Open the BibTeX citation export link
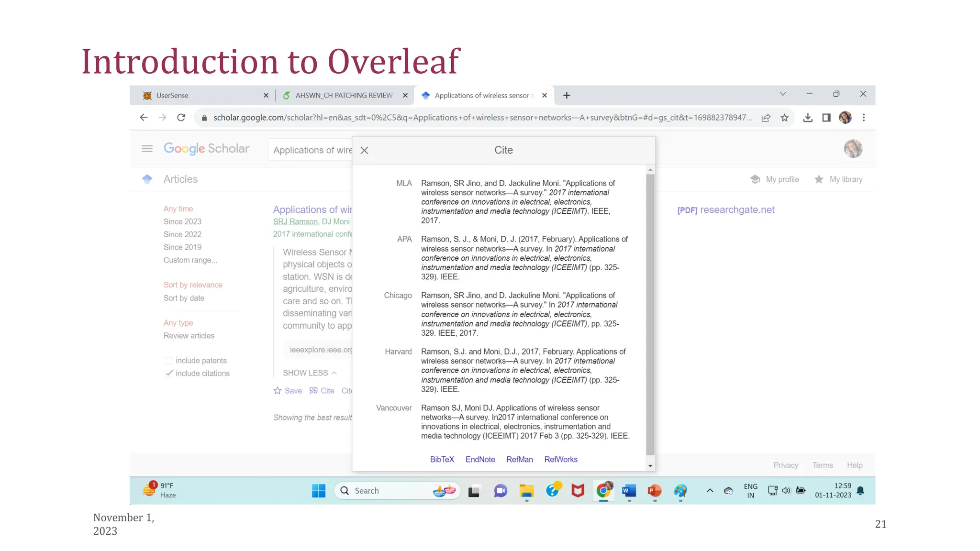The height and width of the screenshot is (551, 980). tap(442, 459)
